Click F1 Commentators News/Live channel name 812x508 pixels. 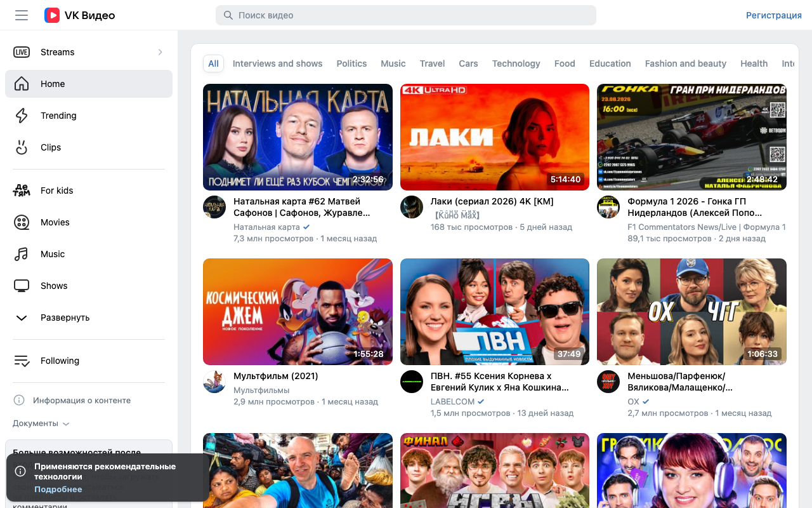pyautogui.click(x=707, y=227)
